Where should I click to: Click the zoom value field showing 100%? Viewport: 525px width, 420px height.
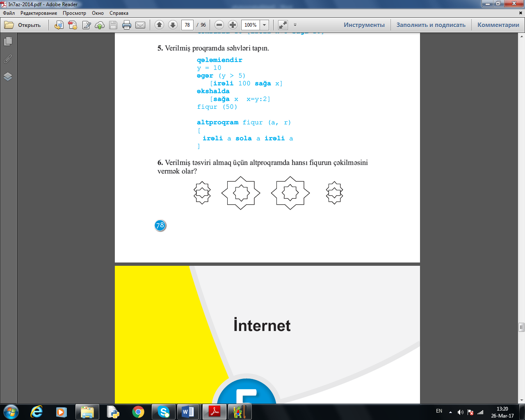(251, 25)
